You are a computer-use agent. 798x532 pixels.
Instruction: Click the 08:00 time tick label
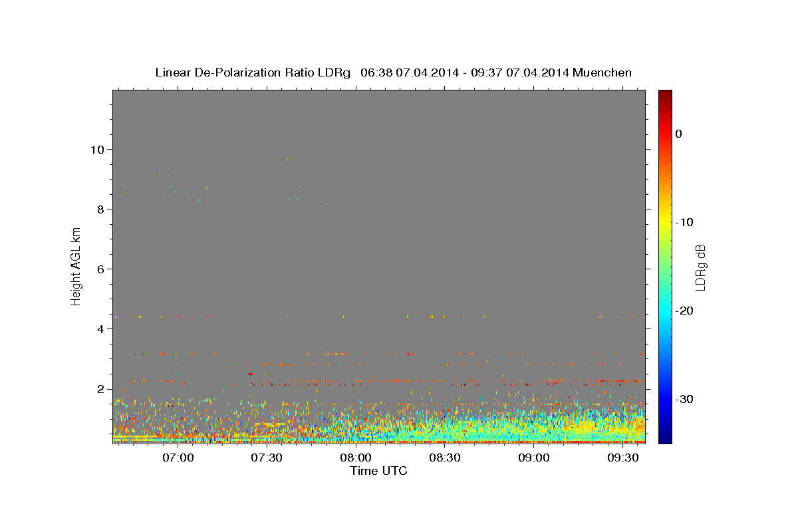(x=356, y=458)
